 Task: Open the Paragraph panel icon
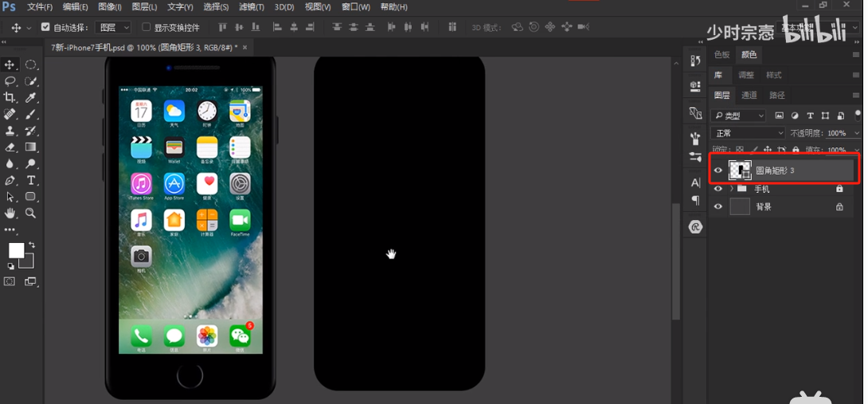tap(696, 200)
